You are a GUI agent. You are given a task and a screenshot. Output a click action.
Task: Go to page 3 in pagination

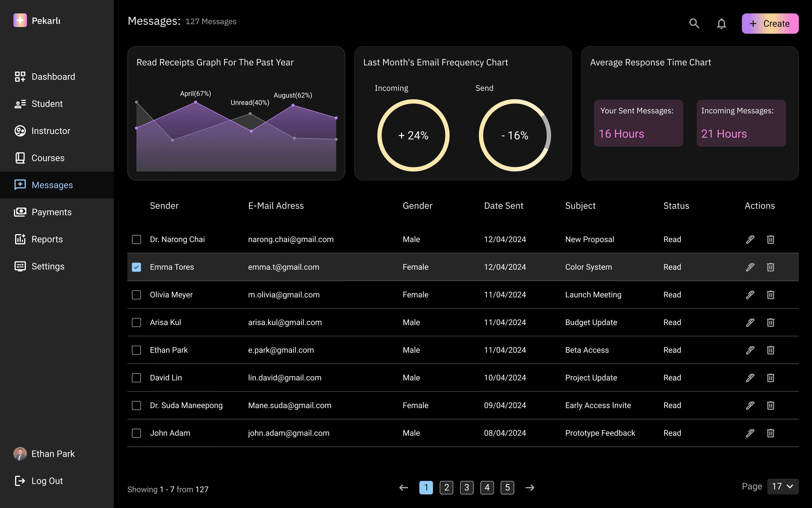click(x=467, y=487)
